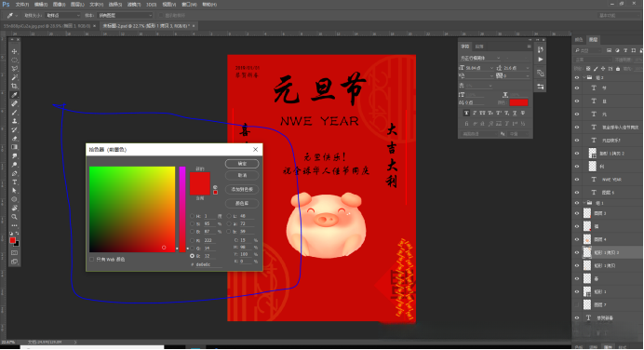Viewport: 644px width, 350px height.
Task: Select the Elliptical Marquee tool
Action: (14, 61)
